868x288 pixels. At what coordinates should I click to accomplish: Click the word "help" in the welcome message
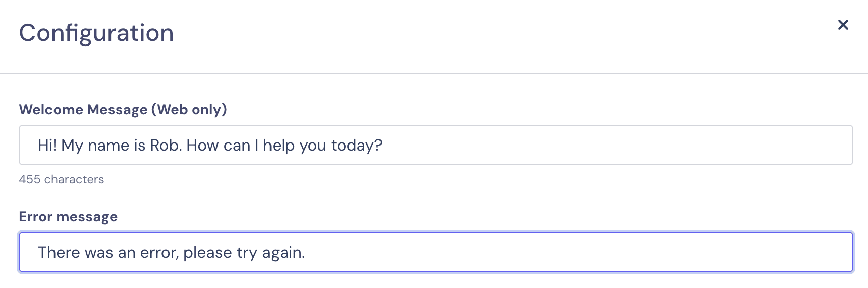(x=279, y=146)
